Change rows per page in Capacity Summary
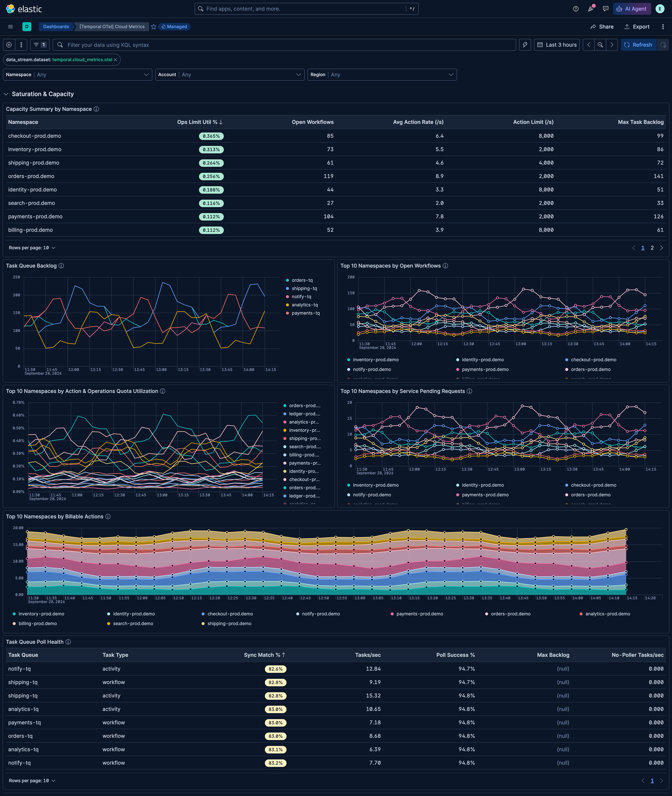 pos(32,248)
